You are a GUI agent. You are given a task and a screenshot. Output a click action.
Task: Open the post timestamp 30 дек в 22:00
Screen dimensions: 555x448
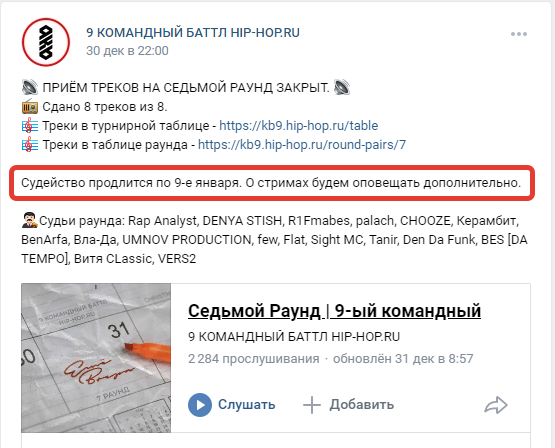point(127,51)
